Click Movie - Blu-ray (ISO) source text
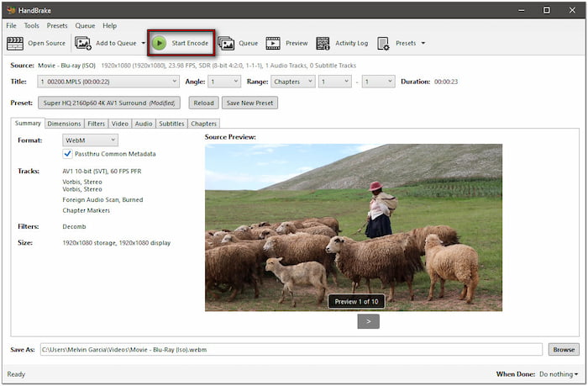Screen dimensions: 588x386 pyautogui.click(x=66, y=66)
